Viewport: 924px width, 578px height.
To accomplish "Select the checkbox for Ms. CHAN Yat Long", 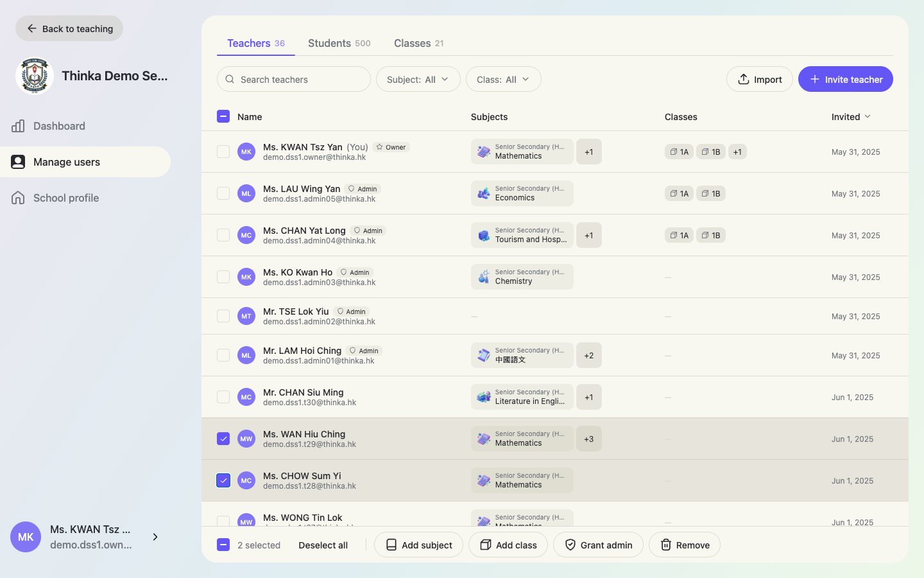I will (223, 235).
